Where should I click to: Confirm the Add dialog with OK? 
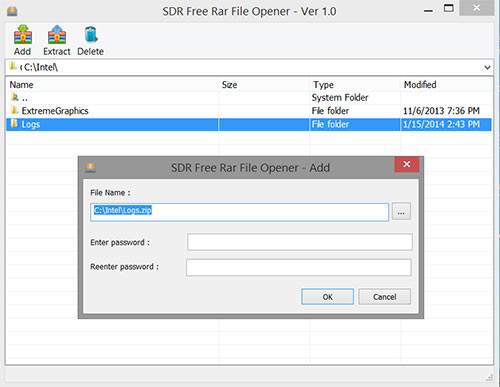[327, 297]
